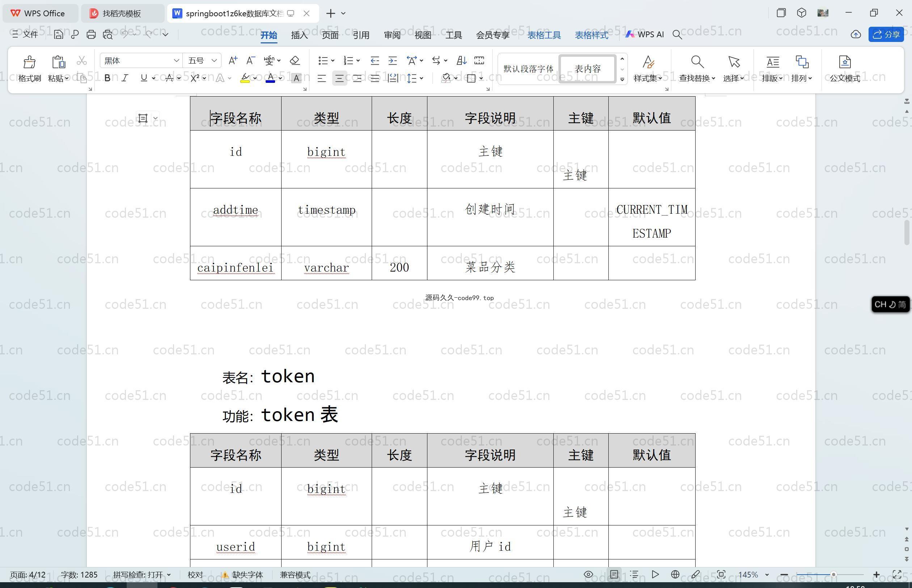The height and width of the screenshot is (588, 912).
Task: Click the font color A swatch
Action: coord(270,78)
